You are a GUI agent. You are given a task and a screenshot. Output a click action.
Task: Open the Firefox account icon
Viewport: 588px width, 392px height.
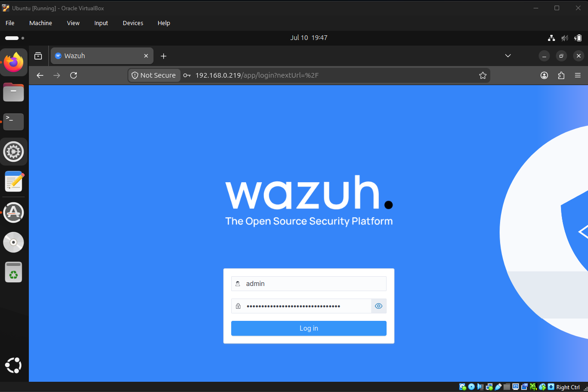point(544,75)
